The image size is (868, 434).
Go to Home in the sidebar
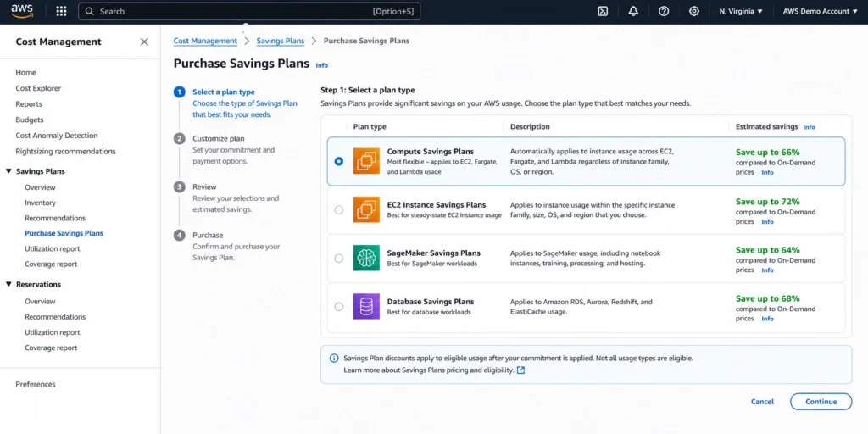point(26,73)
